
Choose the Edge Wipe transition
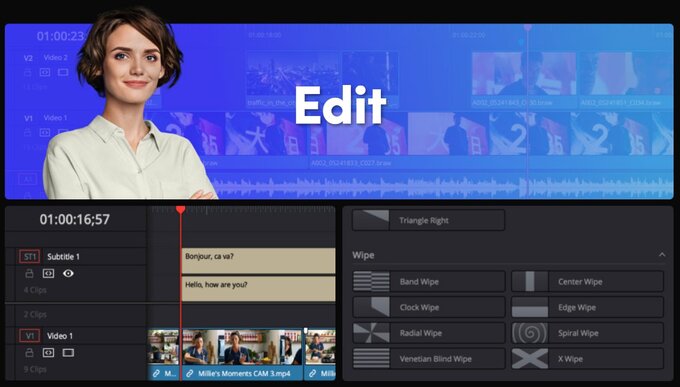588,307
